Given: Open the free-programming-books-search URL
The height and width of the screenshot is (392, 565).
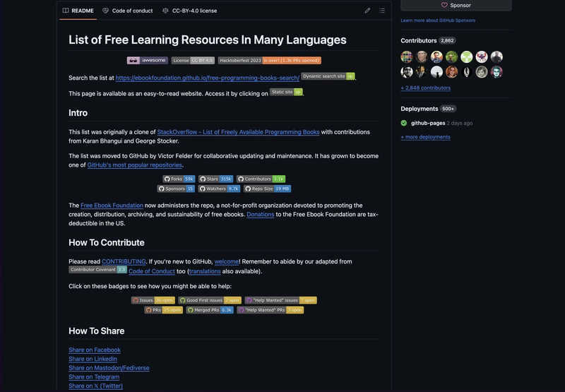Looking at the screenshot, I should (x=207, y=78).
